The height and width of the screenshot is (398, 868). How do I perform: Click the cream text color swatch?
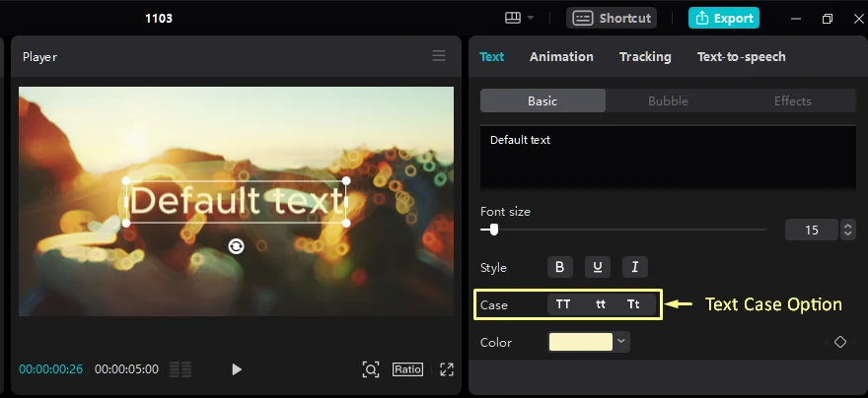(x=581, y=342)
